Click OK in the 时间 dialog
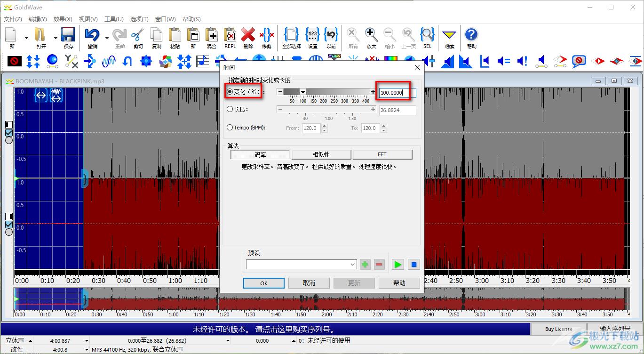644x354 pixels. 264,283
